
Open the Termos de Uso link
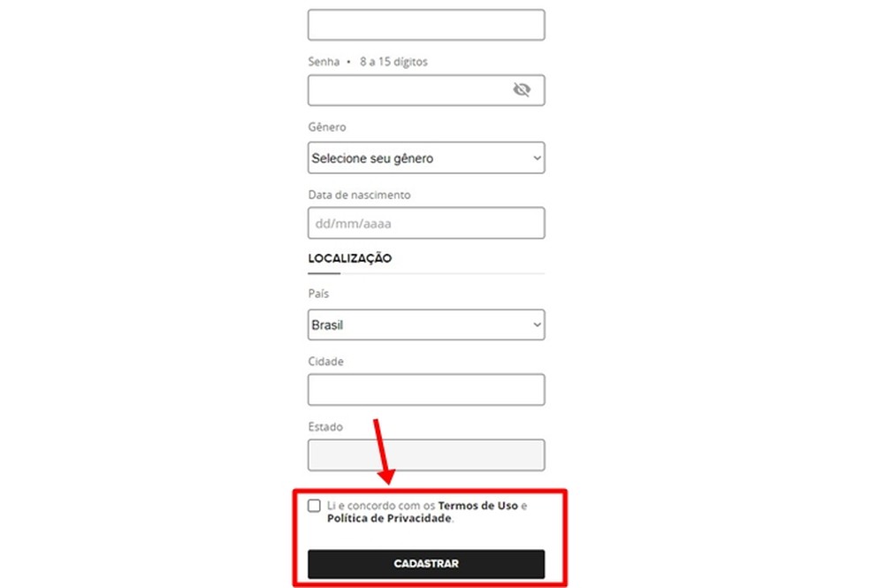pos(477,506)
